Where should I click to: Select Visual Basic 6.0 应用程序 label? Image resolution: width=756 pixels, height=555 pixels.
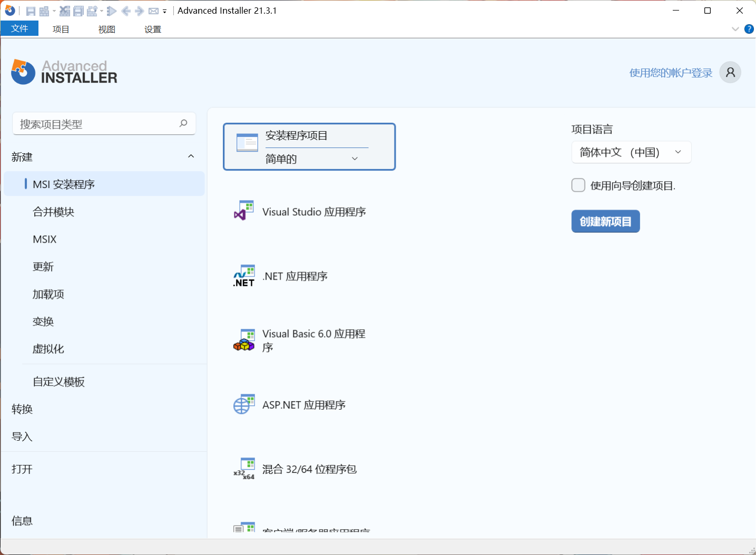pyautogui.click(x=314, y=340)
